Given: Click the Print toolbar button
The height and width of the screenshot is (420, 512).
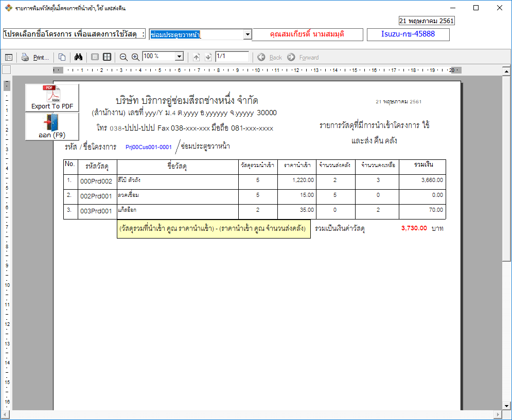Looking at the screenshot, I should pyautogui.click(x=36, y=58).
